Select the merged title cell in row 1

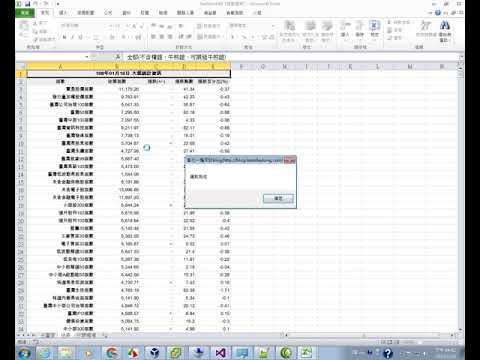point(128,73)
